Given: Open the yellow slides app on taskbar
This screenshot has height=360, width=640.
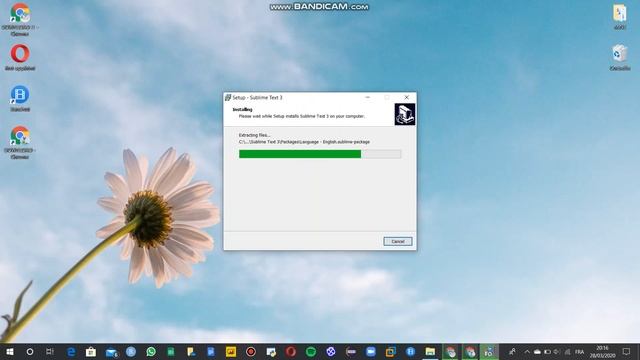Looking at the screenshot, I should click(x=231, y=351).
